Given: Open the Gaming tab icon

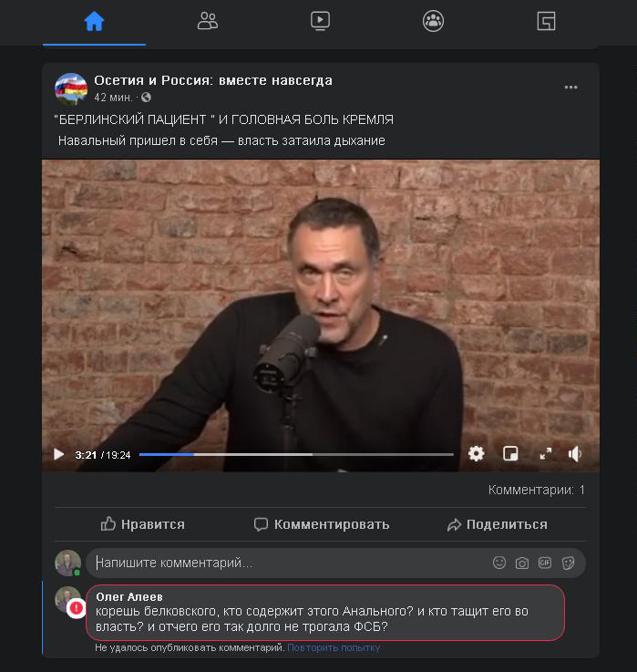Looking at the screenshot, I should (546, 21).
